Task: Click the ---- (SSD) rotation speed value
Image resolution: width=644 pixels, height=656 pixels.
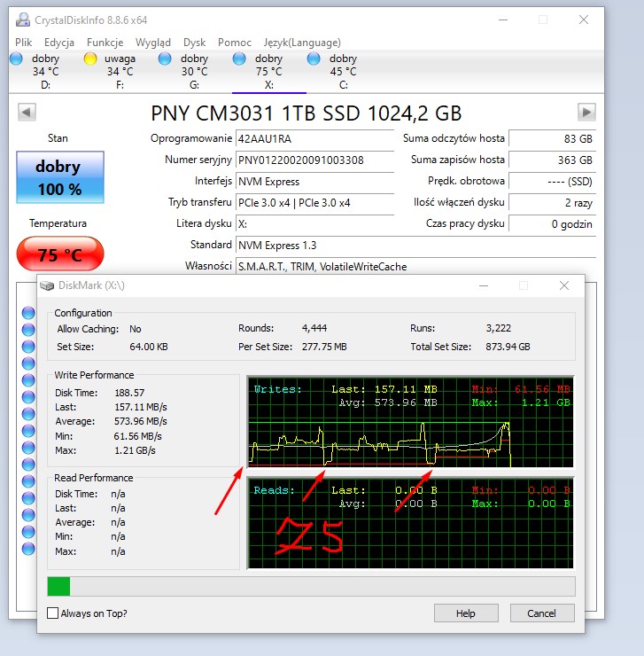Action: pos(553,182)
